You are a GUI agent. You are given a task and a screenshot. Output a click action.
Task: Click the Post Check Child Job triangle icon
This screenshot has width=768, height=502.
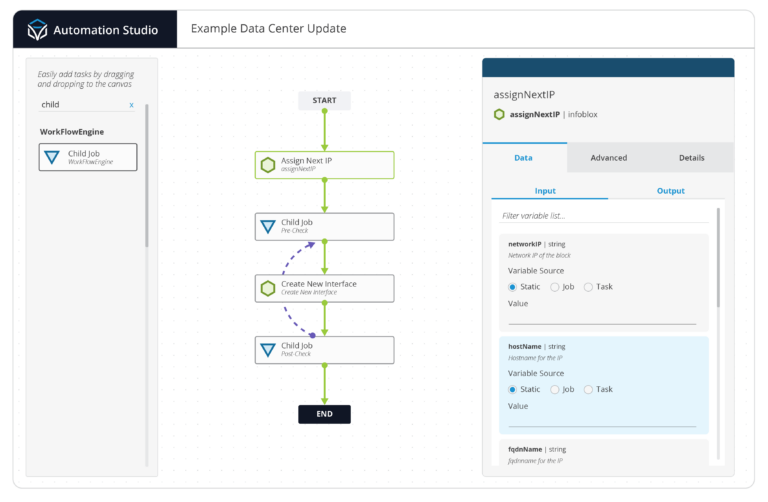coord(268,350)
